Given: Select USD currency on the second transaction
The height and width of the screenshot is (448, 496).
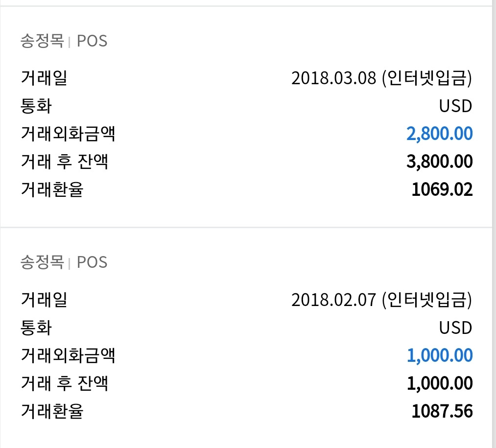Looking at the screenshot, I should coord(455,328).
